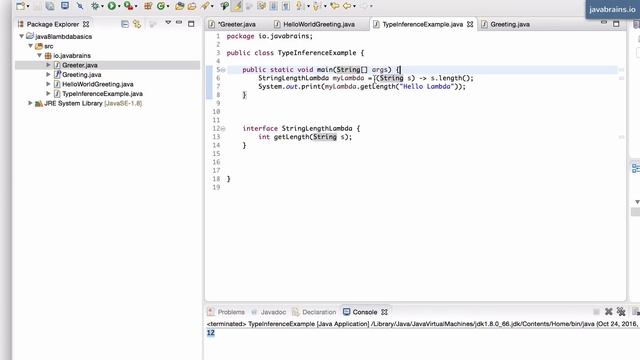Screen dimensions: 640x360
Task: Open dropdown next to New wizard icon
Action: 28,6
